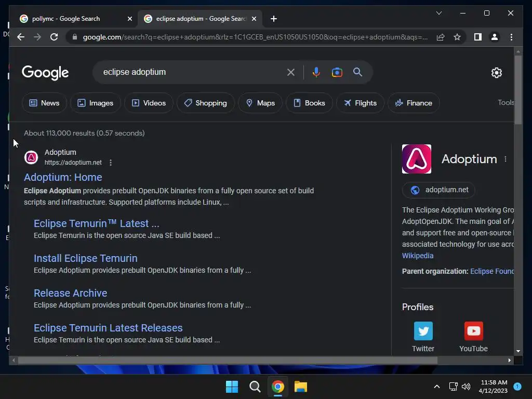Show hidden system tray icons
532x399 pixels.
[436, 387]
